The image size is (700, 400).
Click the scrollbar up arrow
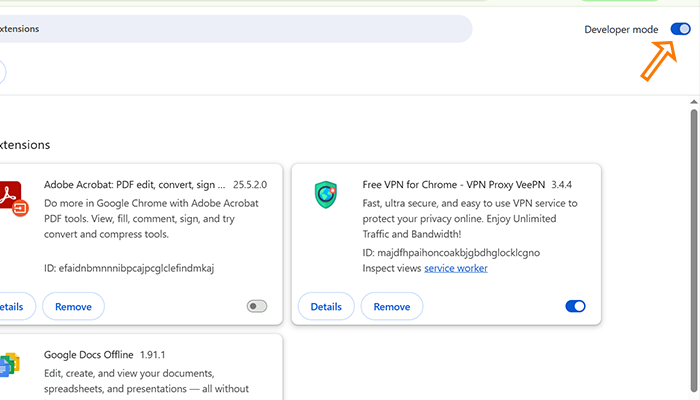[694, 102]
